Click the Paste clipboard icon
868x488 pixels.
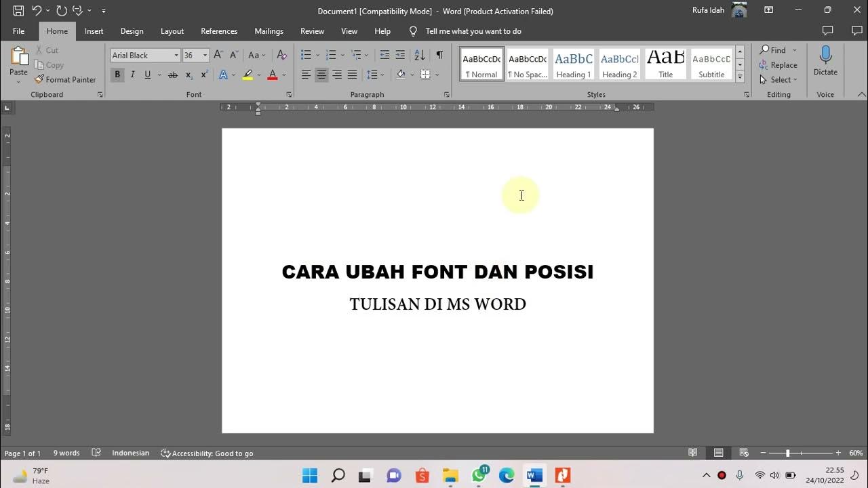tap(18, 57)
